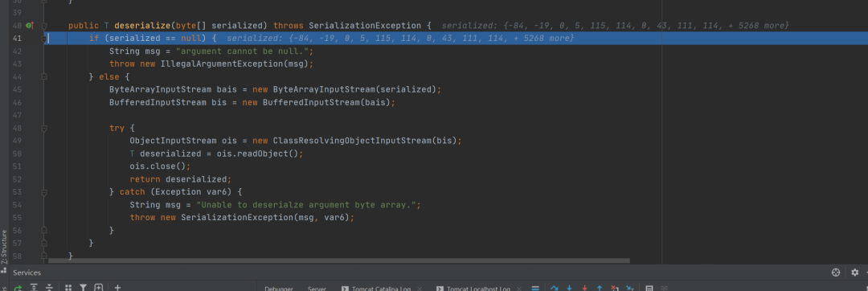868x291 pixels.
Task: Click 'return deserialized;' on line 52
Action: point(181,179)
